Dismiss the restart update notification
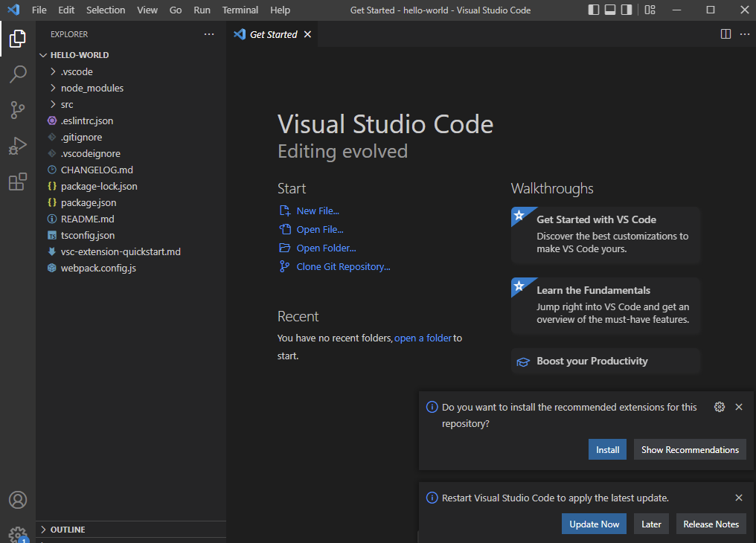The image size is (756, 543). (738, 497)
